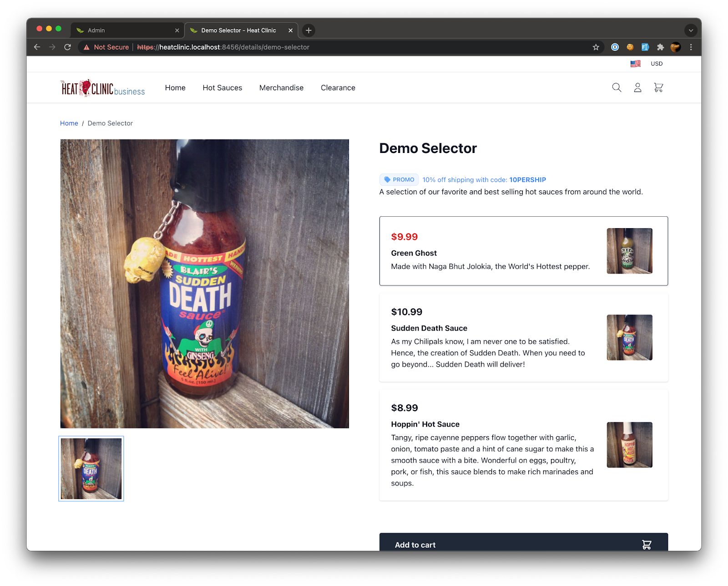728x586 pixels.
Task: Open the Merchandise menu item
Action: click(x=281, y=87)
